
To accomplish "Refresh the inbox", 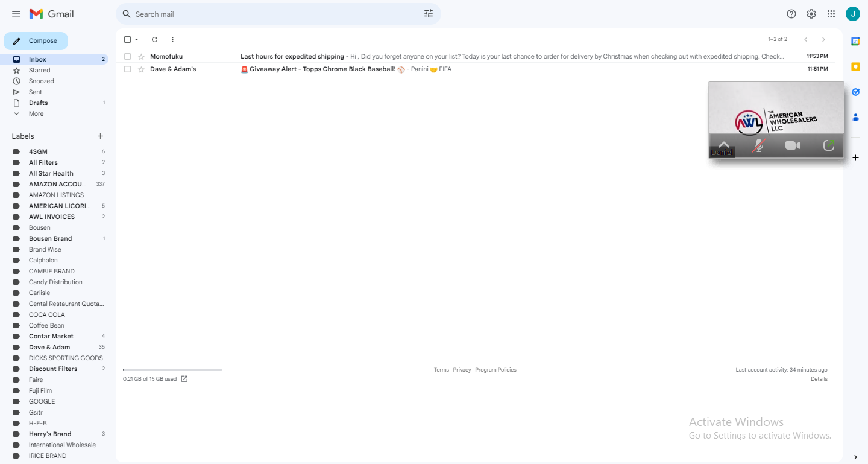I will point(154,39).
